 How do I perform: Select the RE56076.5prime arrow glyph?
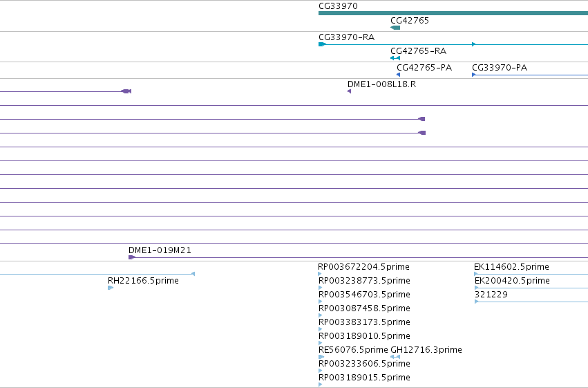(321, 357)
